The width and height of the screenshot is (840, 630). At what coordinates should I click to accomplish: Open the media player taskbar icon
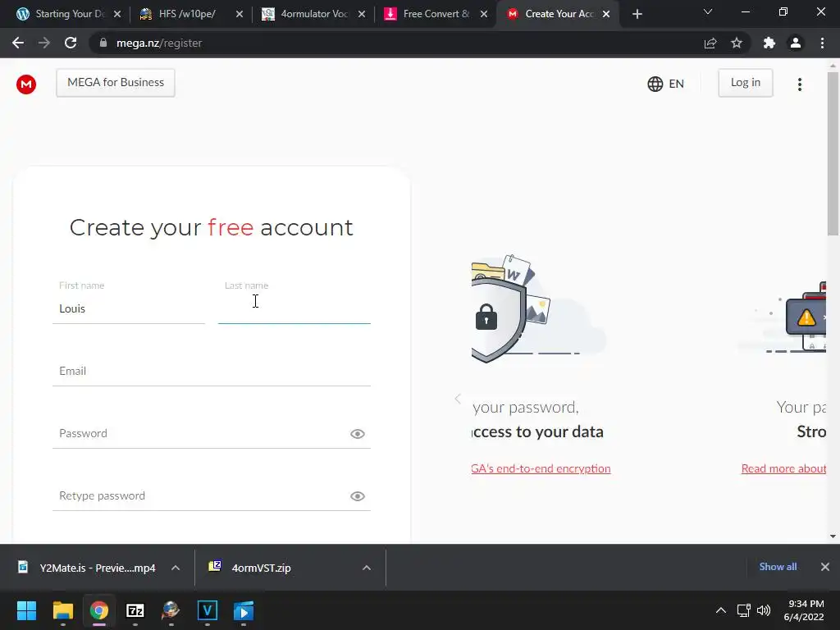point(244,610)
